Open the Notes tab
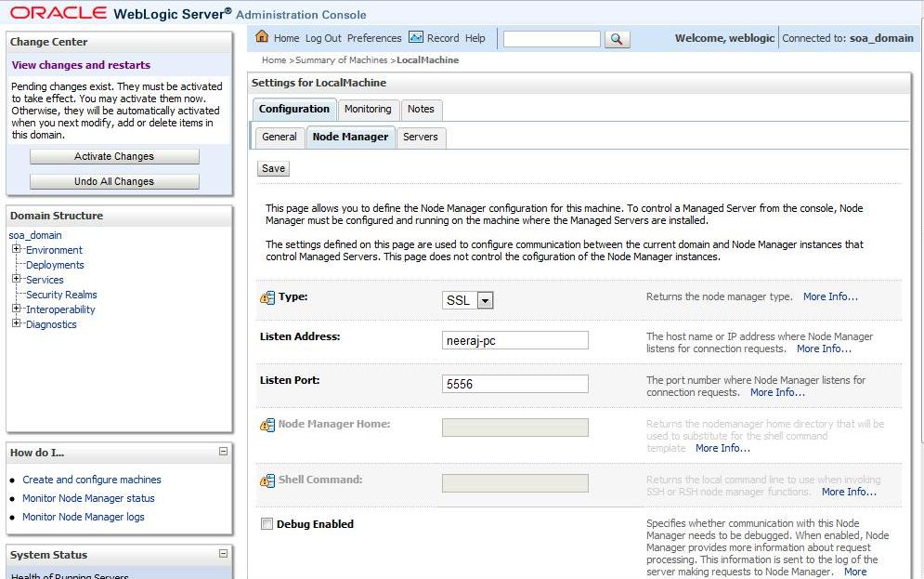Viewport: 924px width, 579px height. coord(421,109)
